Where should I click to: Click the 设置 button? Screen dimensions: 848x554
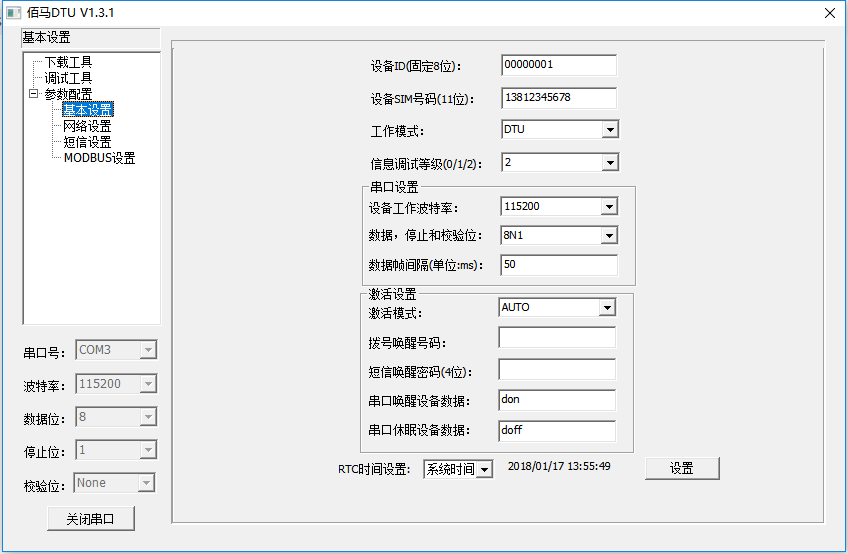pyautogui.click(x=681, y=468)
